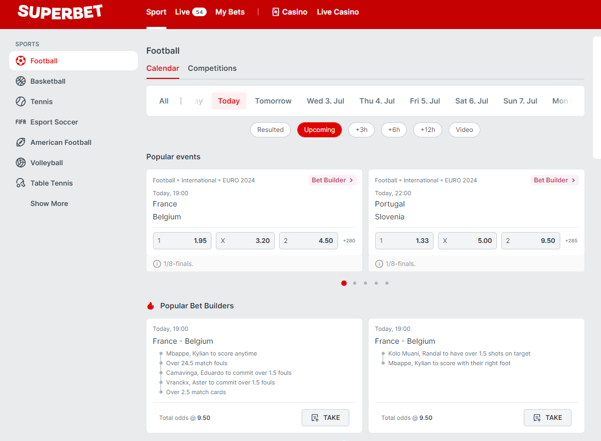Switch to the Competitions tab
601x441 pixels.
click(x=212, y=68)
